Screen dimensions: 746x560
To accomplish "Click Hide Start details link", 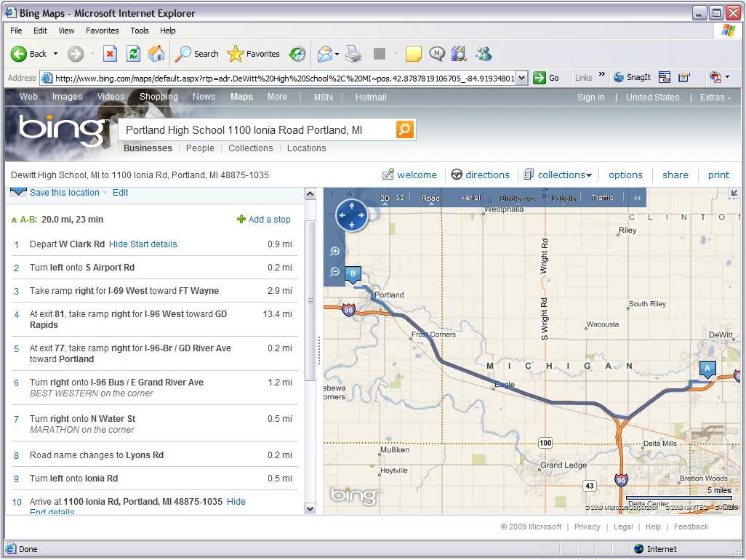I will [143, 244].
